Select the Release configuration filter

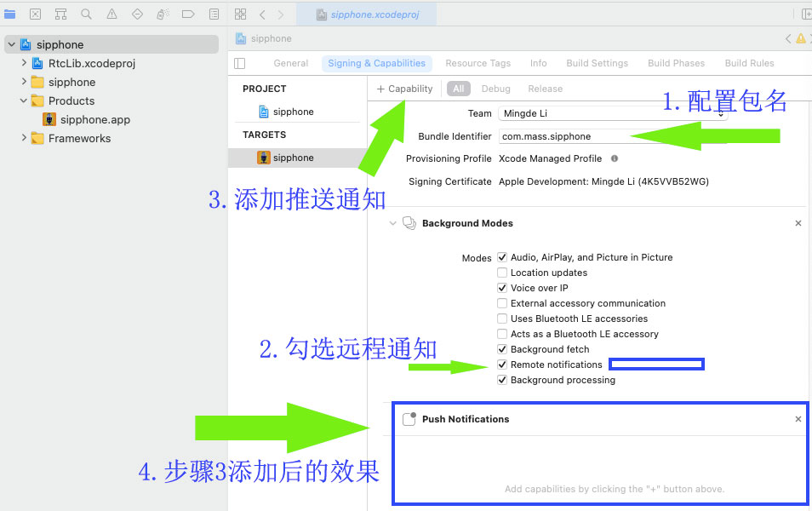click(x=546, y=89)
